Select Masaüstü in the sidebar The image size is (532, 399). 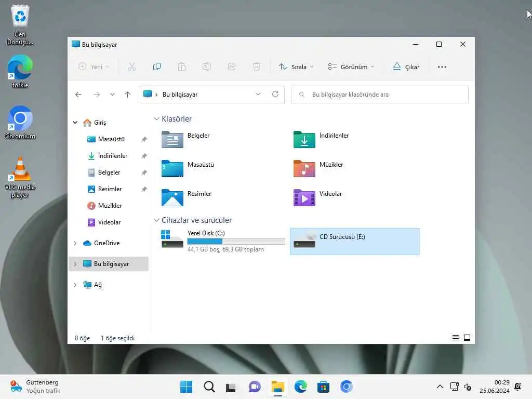(x=111, y=139)
